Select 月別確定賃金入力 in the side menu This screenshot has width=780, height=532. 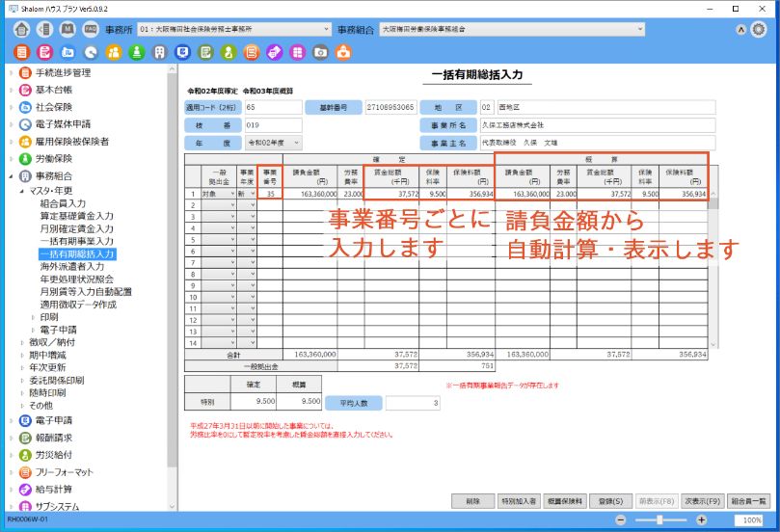pyautogui.click(x=76, y=228)
